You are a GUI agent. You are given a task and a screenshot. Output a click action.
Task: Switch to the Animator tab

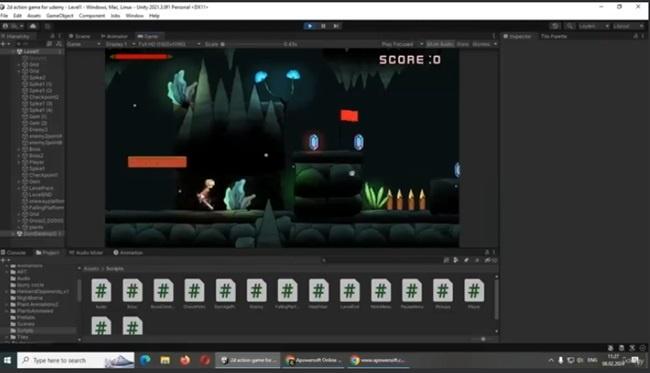114,36
